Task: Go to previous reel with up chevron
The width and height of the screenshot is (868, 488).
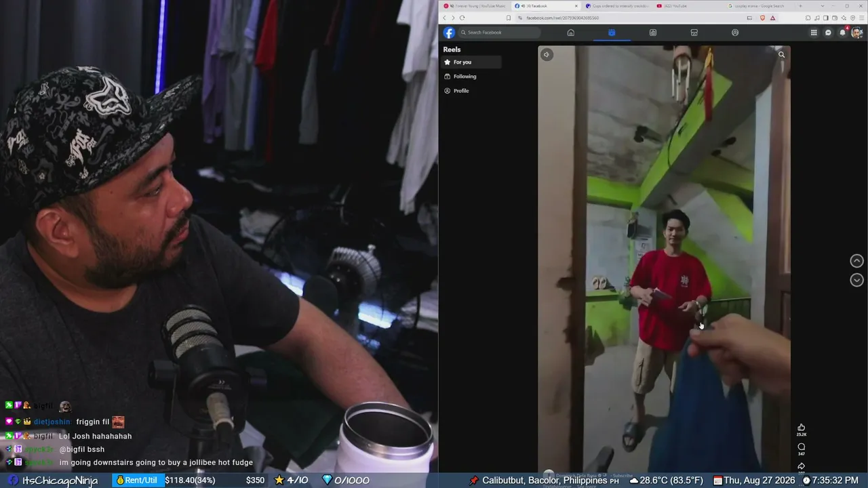Action: 857,261
